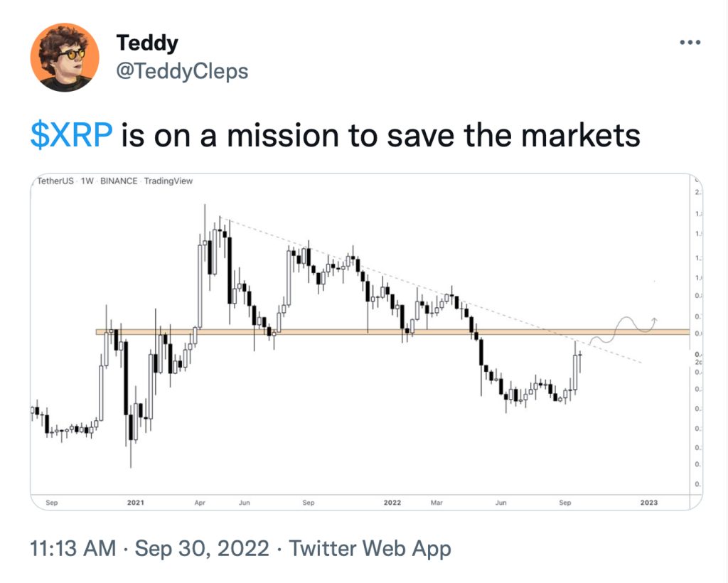
Task: Open the Twitter Web App source link
Action: 370,549
